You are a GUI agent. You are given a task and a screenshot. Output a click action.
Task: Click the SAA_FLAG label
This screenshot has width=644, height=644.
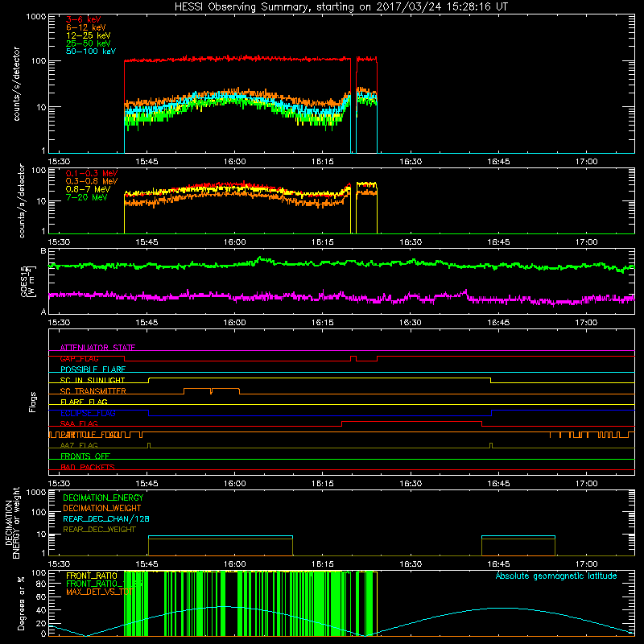click(79, 423)
